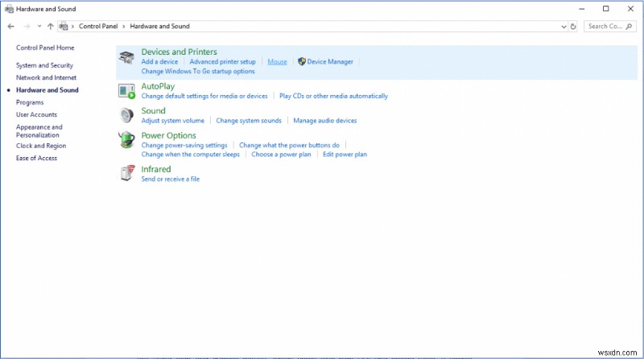Open the Infrared heading
The height and width of the screenshot is (359, 644).
[155, 169]
